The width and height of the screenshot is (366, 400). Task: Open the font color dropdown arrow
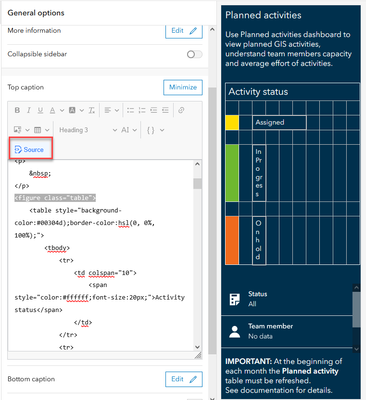62,110
